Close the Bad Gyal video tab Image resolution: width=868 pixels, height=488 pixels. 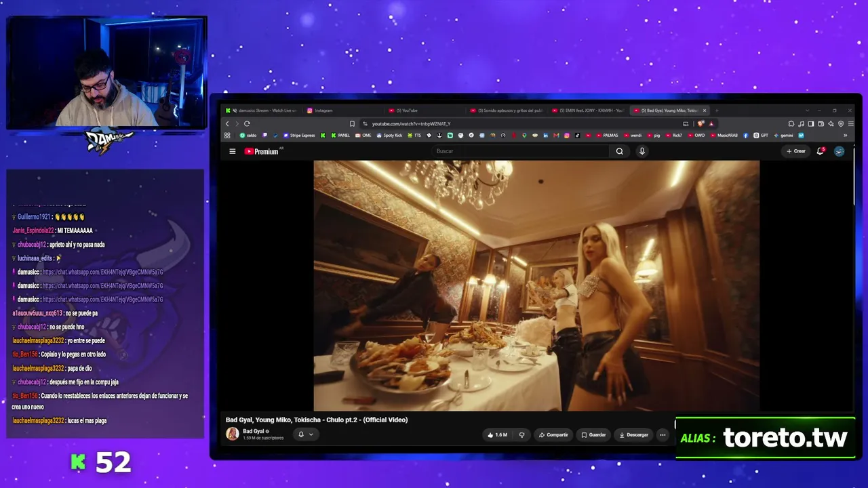(705, 110)
